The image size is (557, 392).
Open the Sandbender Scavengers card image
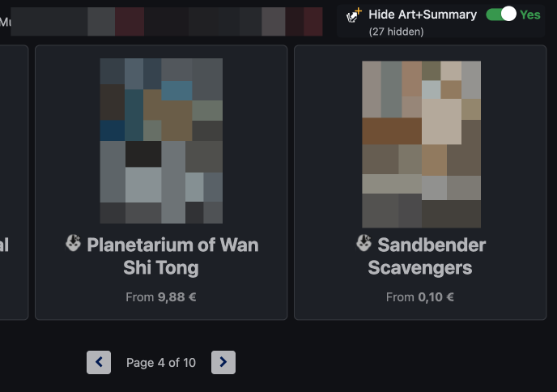coord(421,144)
